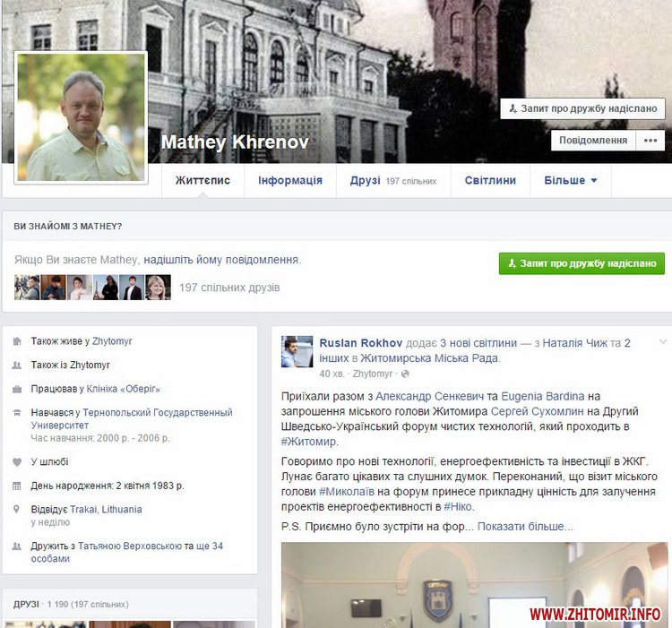The image size is (672, 628).
Task: Click the calendar icon beside День народження
Action: pos(18,486)
